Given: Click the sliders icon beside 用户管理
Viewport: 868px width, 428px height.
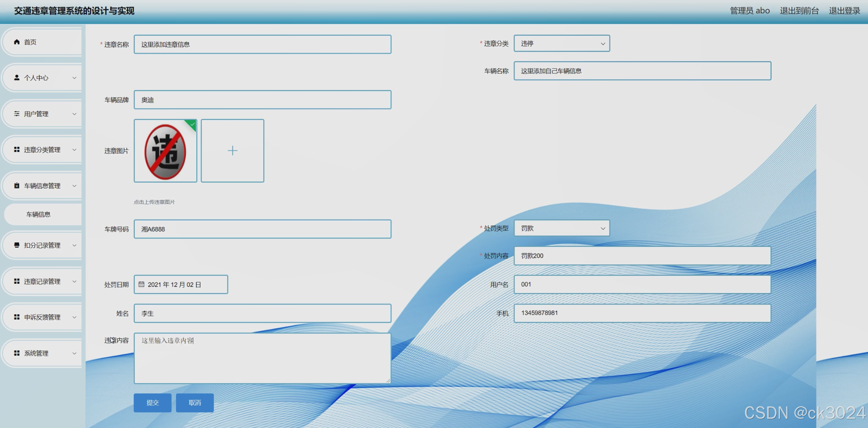Looking at the screenshot, I should pyautogui.click(x=17, y=114).
